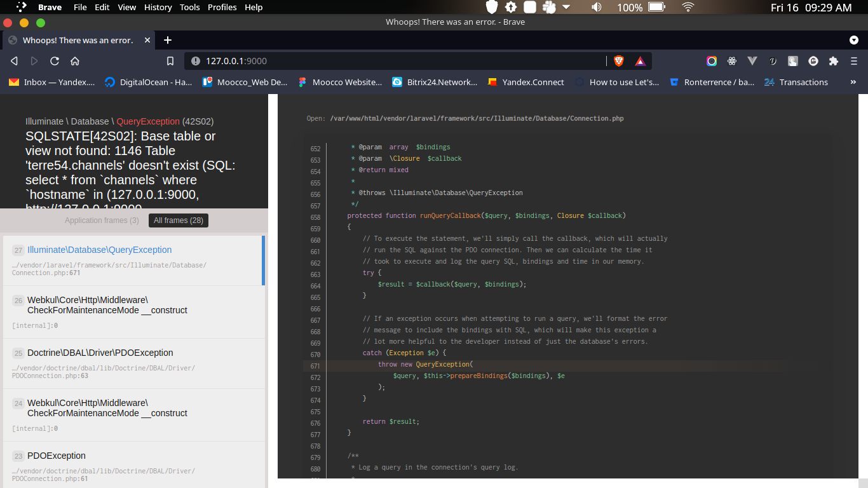Open the Wi-Fi network menu

click(x=688, y=8)
